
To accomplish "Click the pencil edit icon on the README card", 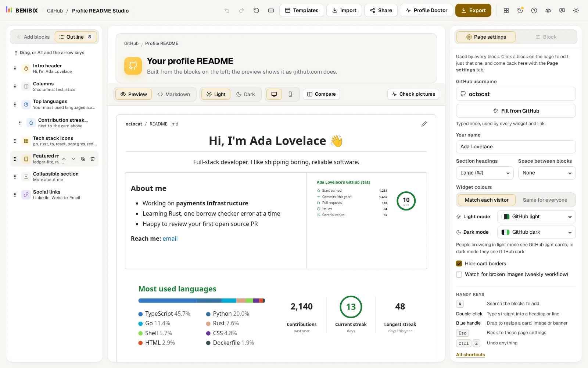I will pyautogui.click(x=424, y=124).
